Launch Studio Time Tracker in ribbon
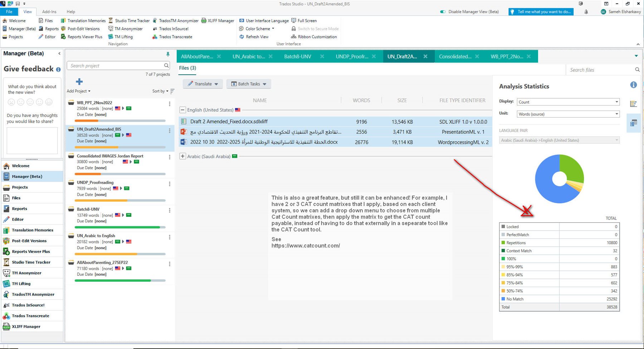644x349 pixels. click(x=129, y=21)
